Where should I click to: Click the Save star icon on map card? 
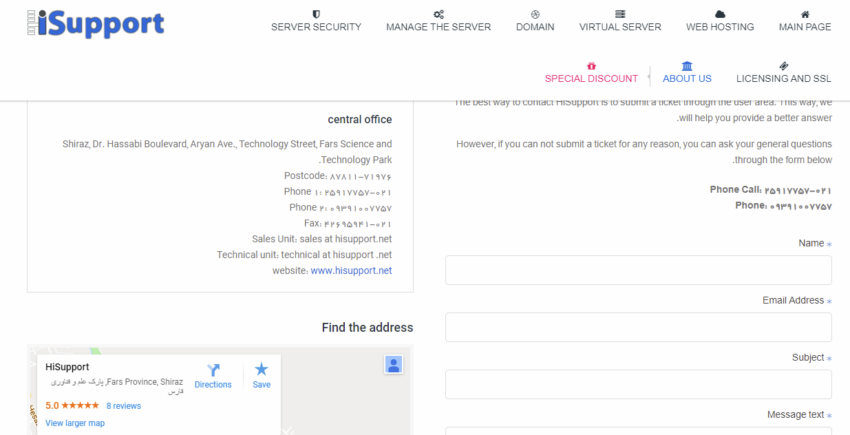coord(261,369)
